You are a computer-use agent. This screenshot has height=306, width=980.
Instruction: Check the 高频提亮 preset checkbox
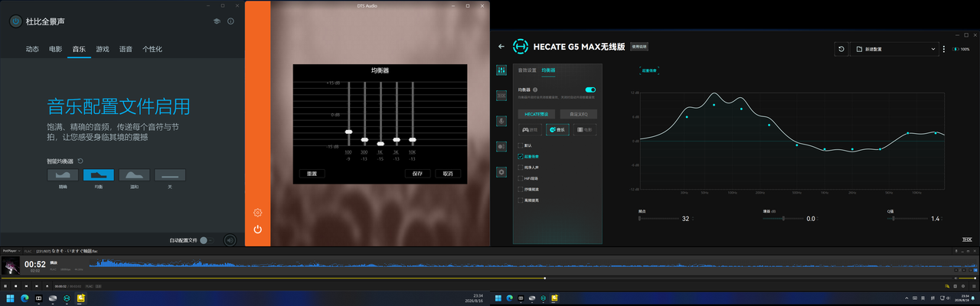pos(521,200)
